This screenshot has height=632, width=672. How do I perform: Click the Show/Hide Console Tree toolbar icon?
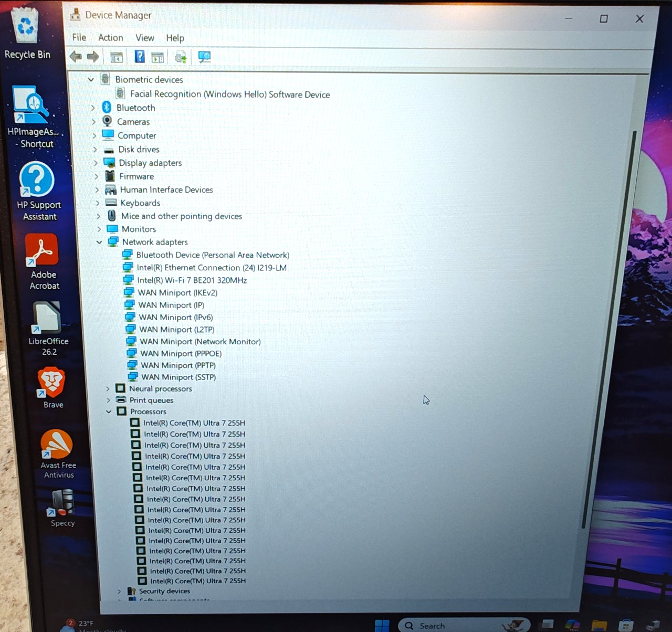pos(117,57)
